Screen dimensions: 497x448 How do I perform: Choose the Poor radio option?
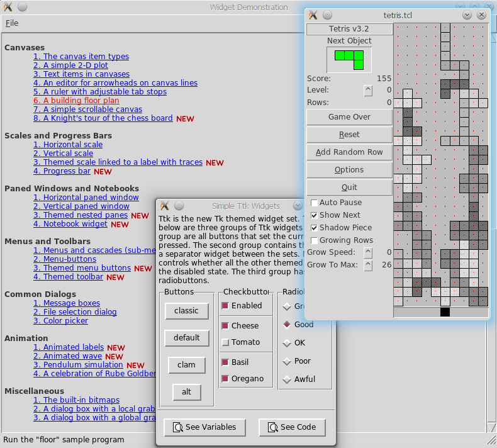(287, 361)
